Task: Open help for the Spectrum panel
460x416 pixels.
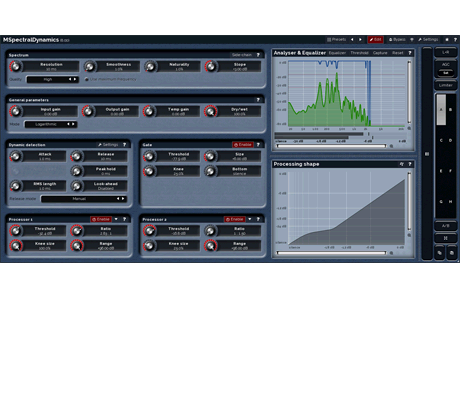Action: pos(258,55)
